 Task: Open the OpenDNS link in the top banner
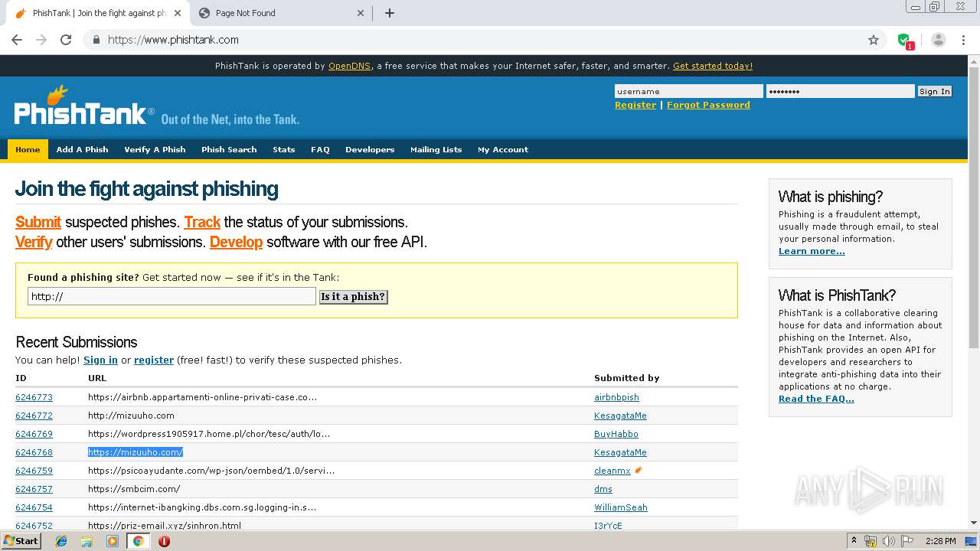[349, 66]
